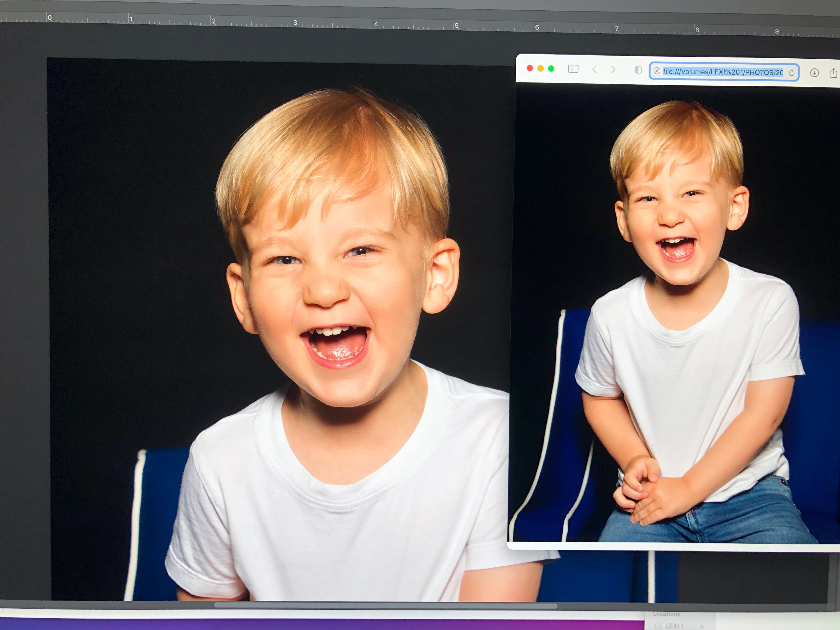Click the compass icon in address bar
This screenshot has height=630, width=840.
click(x=657, y=71)
